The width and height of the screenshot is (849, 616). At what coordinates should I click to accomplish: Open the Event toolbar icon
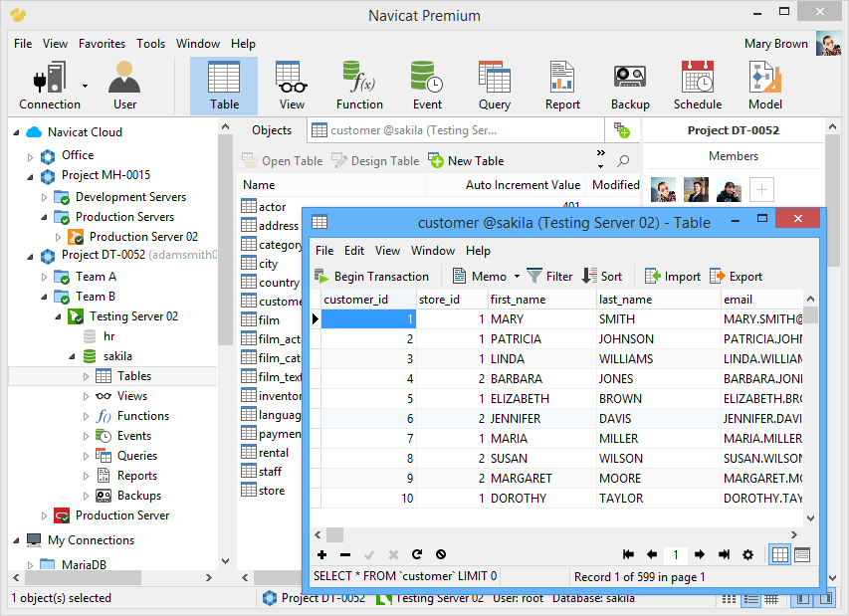click(x=427, y=86)
